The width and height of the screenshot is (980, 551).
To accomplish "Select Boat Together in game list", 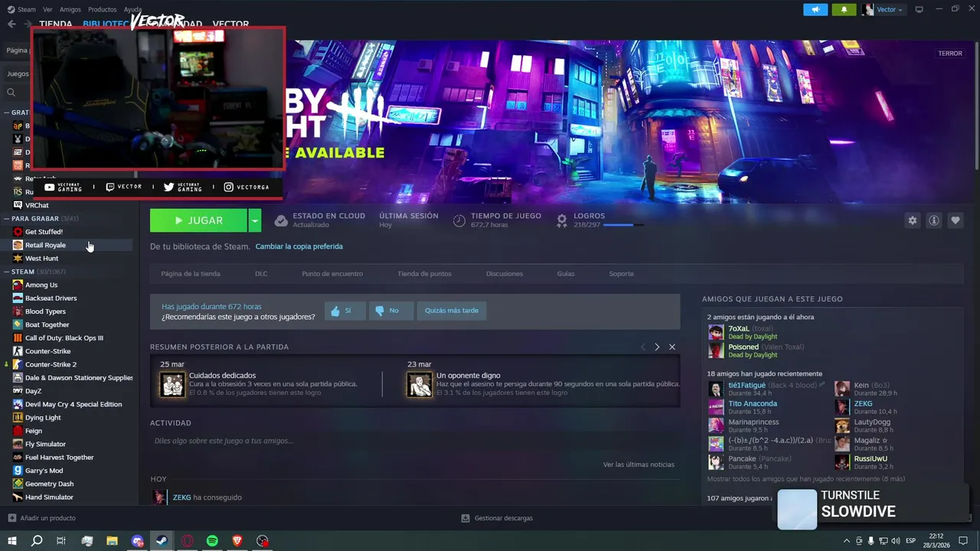I will [x=47, y=324].
